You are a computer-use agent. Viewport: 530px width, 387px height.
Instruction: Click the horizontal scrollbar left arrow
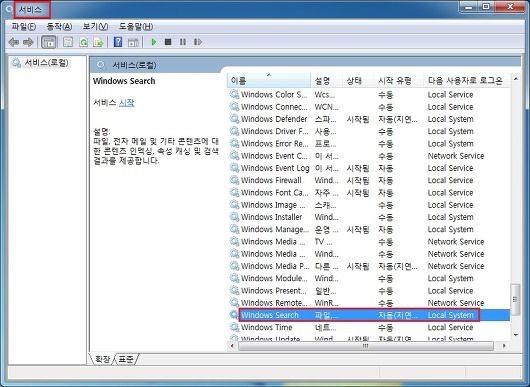point(232,346)
